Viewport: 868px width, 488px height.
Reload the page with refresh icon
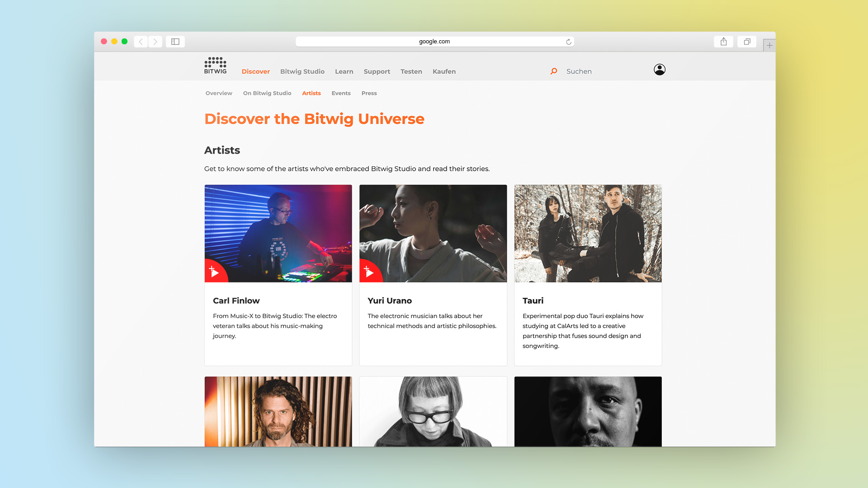coord(569,42)
